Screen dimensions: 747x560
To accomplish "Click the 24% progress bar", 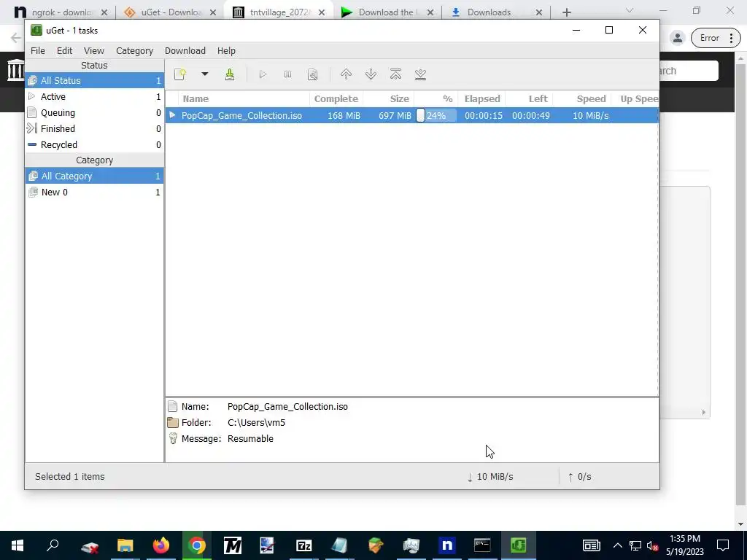I will (436, 115).
